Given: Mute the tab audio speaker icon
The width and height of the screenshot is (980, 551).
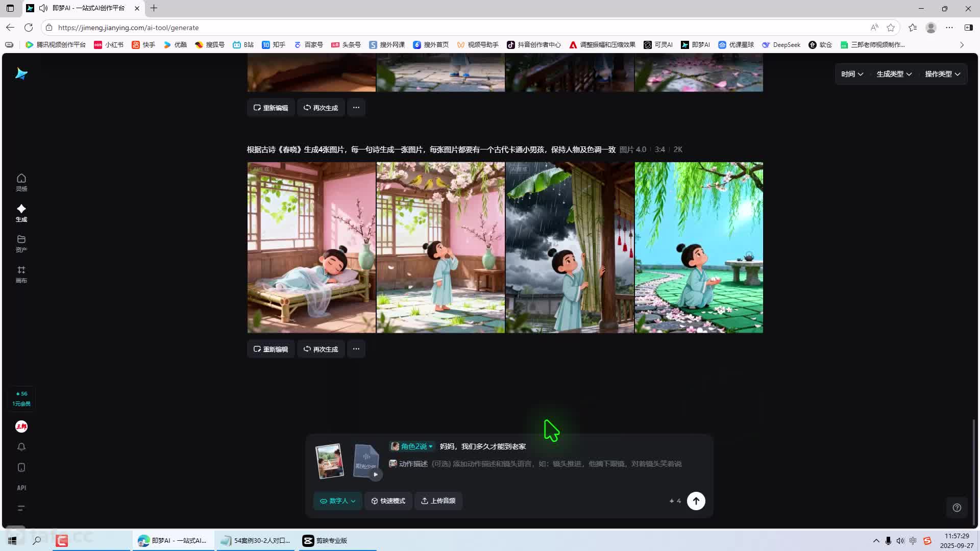Looking at the screenshot, I should tap(43, 8).
